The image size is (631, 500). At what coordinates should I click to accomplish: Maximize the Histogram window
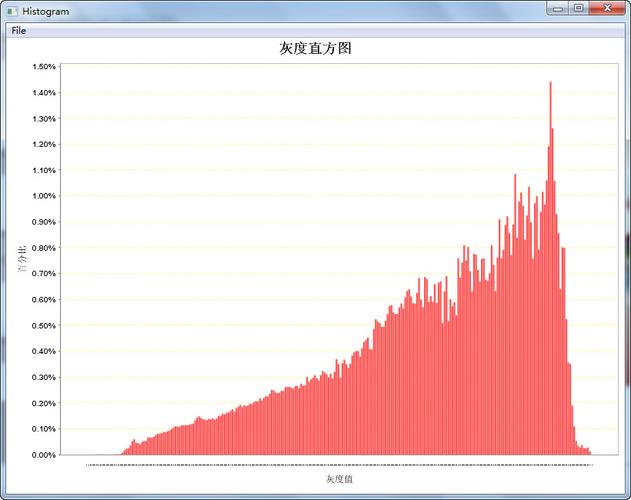578,8
